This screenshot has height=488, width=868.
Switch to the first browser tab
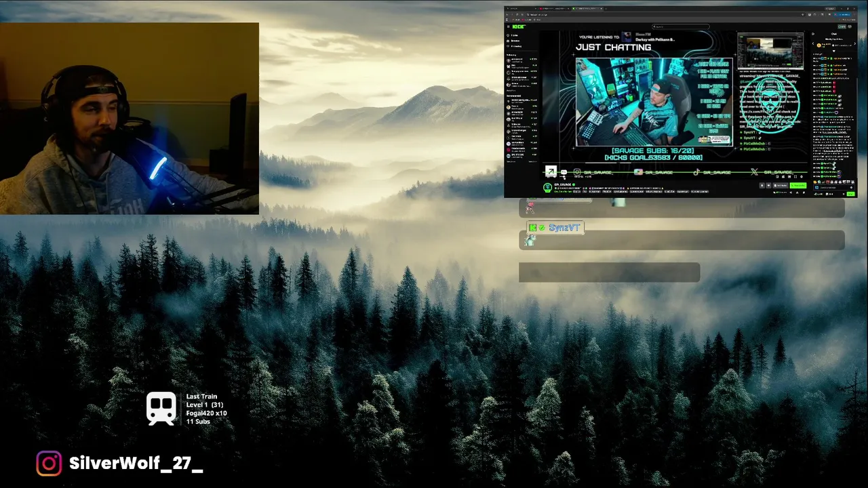click(x=521, y=8)
